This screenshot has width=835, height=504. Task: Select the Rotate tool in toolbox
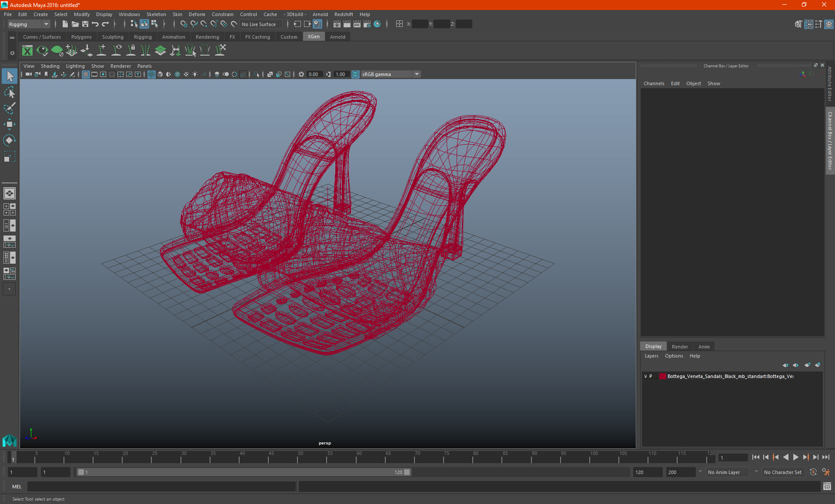9,140
